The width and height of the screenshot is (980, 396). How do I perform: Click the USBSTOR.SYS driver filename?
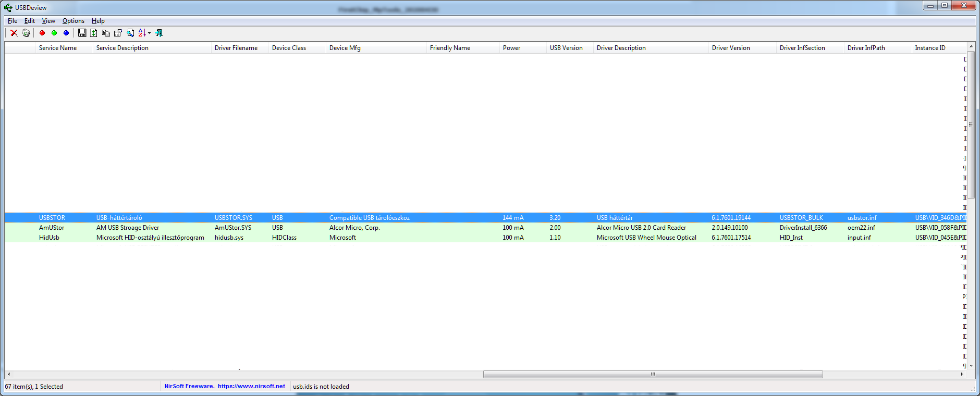coord(234,218)
